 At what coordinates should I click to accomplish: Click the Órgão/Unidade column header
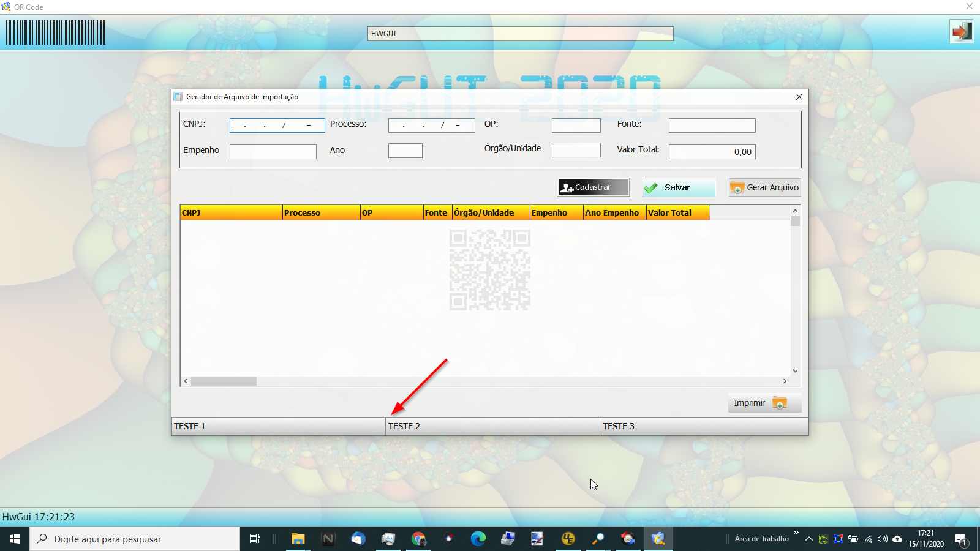coord(491,212)
